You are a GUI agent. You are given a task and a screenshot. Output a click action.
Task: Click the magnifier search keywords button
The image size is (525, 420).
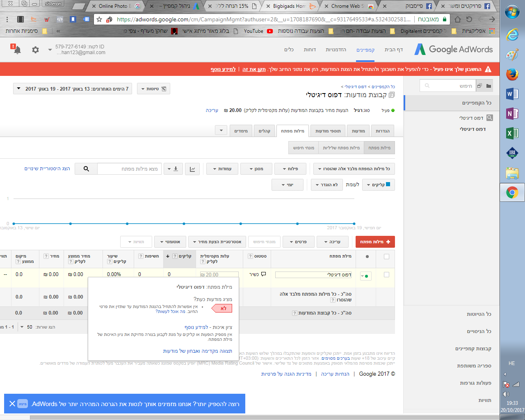click(x=86, y=169)
